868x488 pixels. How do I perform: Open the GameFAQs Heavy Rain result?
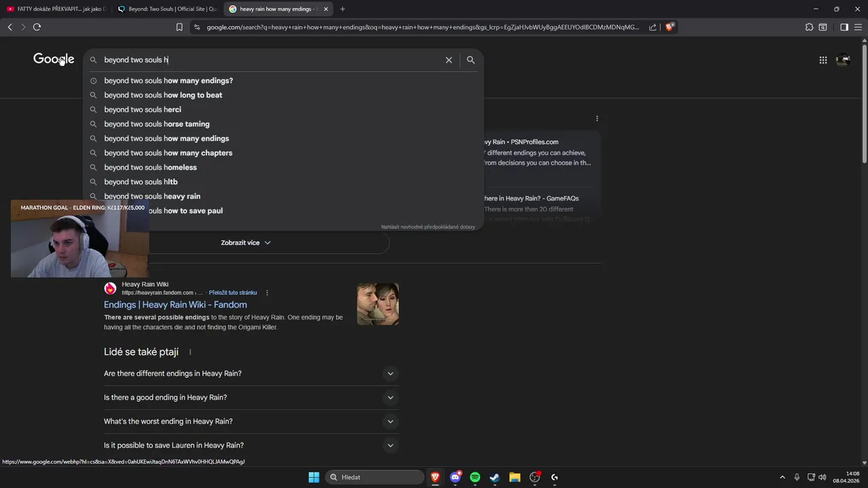pyautogui.click(x=531, y=199)
